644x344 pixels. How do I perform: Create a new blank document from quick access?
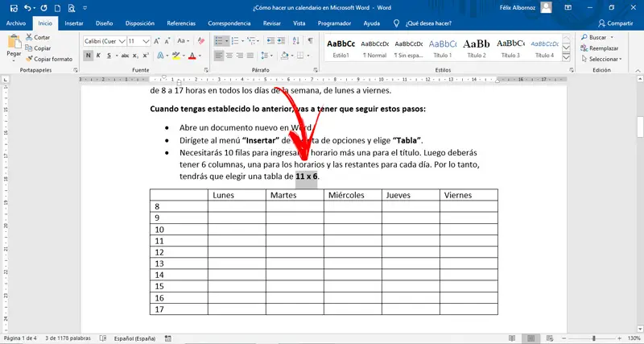coord(57,7)
